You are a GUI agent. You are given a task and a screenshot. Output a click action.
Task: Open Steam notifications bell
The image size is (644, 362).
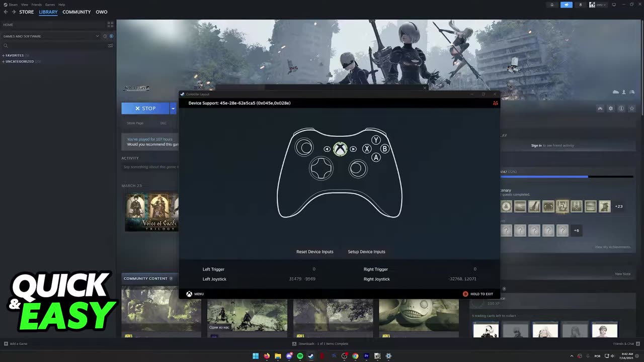pyautogui.click(x=581, y=5)
